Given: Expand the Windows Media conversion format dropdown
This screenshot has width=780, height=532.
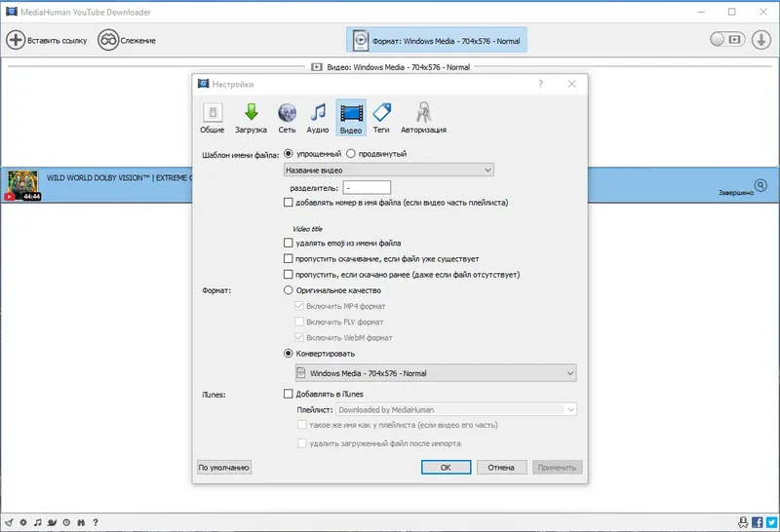Looking at the screenshot, I should click(436, 373).
